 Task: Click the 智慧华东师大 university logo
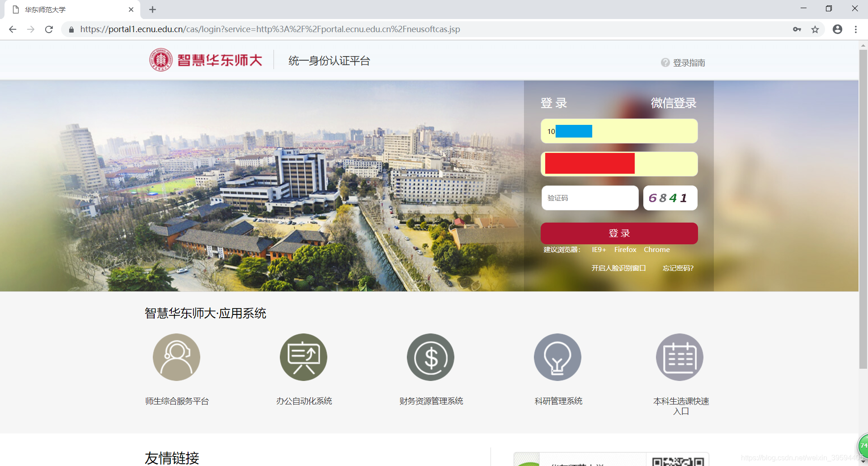[x=206, y=60]
